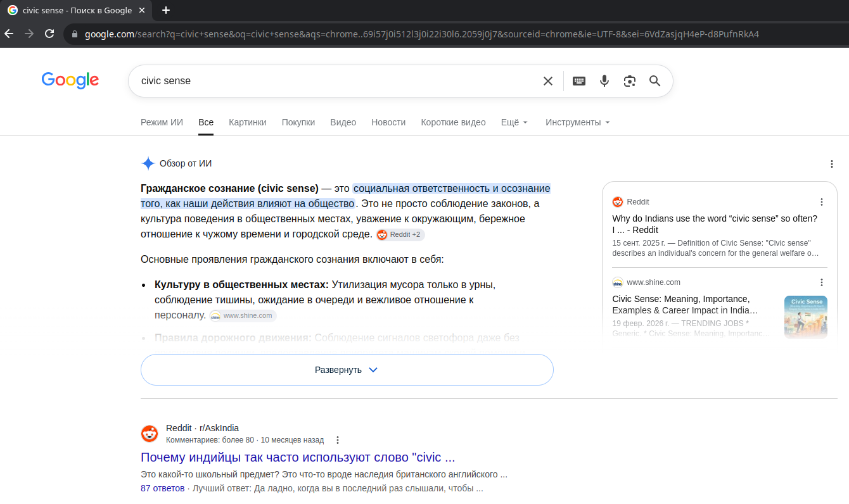This screenshot has width=849, height=504.
Task: Click shine.com favicon in source card
Action: pos(618,282)
